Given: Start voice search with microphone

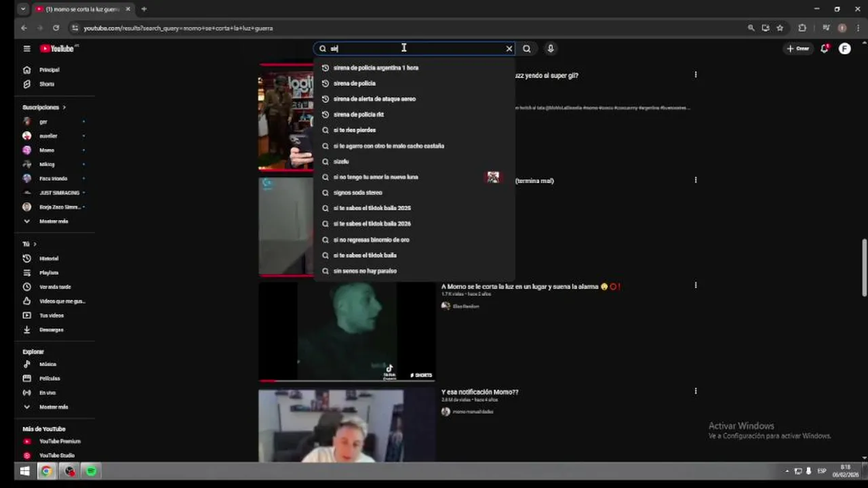Looking at the screenshot, I should pos(551,49).
